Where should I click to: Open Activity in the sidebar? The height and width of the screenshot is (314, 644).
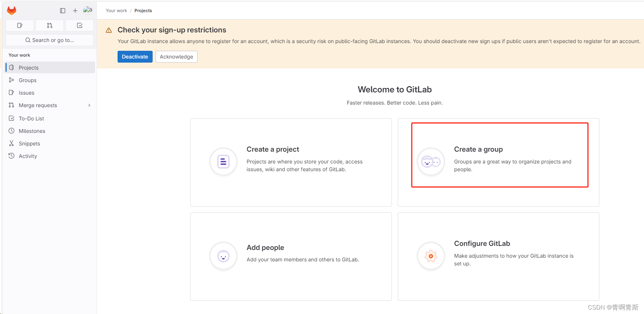click(50, 156)
